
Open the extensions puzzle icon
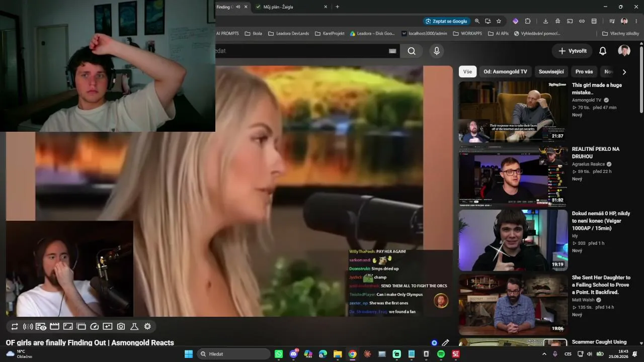coord(528,21)
